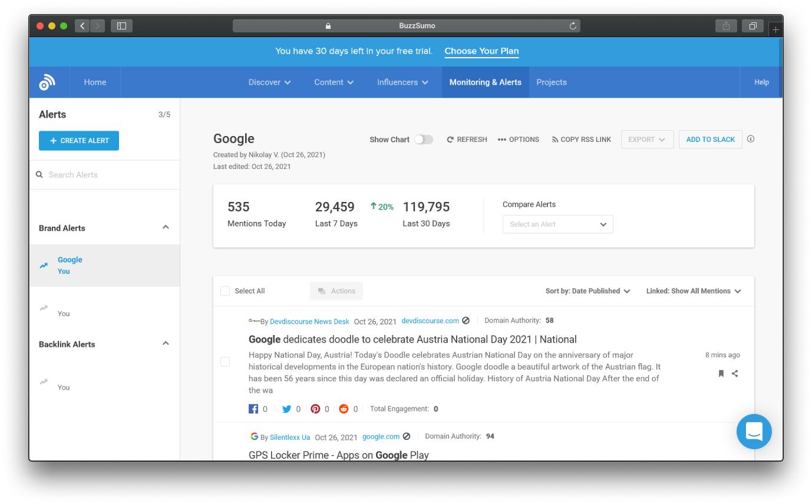Click the search magnifier icon in Alerts
This screenshot has height=504, width=812.
(39, 174)
